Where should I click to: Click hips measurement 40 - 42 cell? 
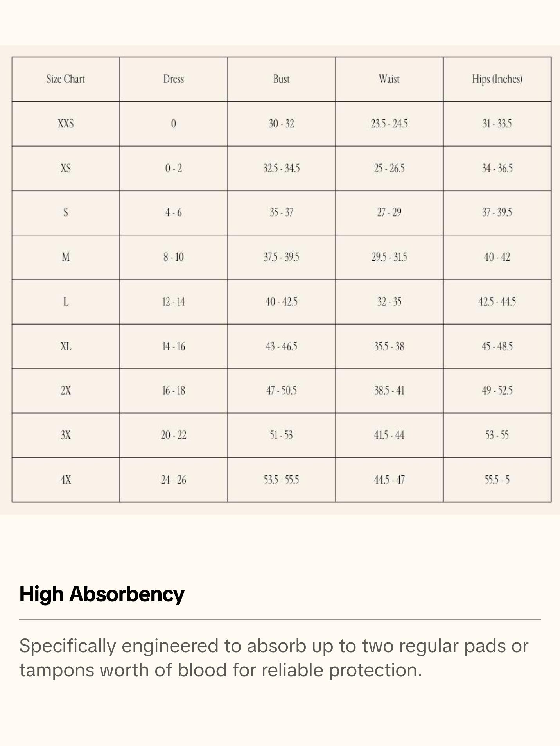click(497, 257)
